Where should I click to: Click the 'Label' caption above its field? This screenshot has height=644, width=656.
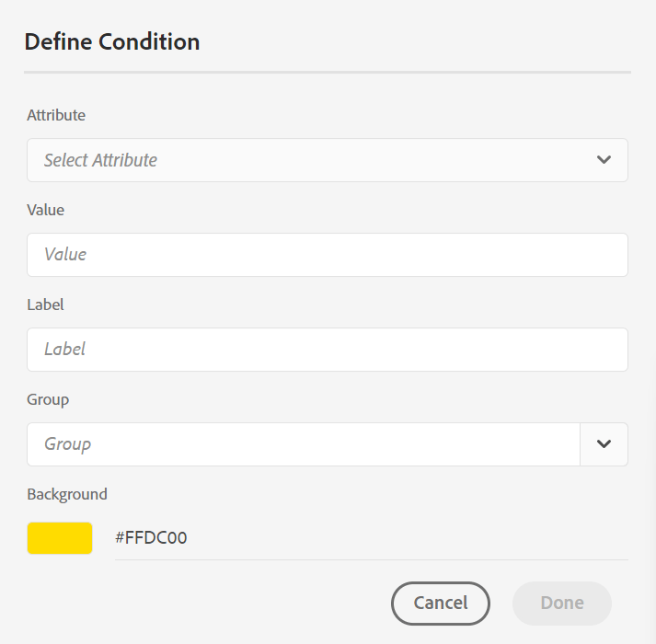coord(46,305)
